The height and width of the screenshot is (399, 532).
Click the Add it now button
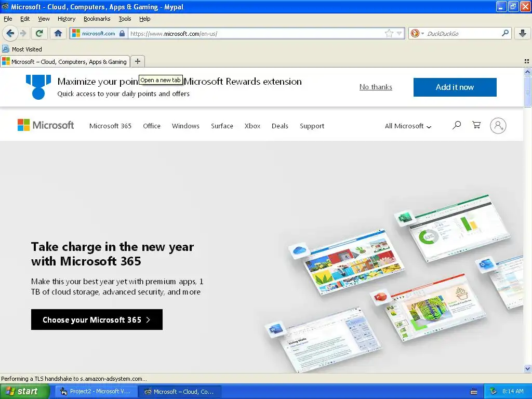(x=455, y=87)
